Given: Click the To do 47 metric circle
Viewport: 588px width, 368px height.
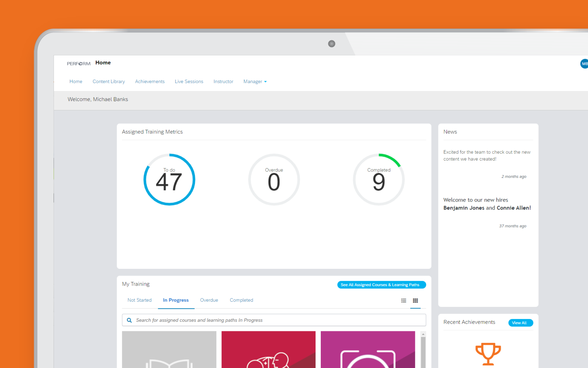Looking at the screenshot, I should pos(169,180).
